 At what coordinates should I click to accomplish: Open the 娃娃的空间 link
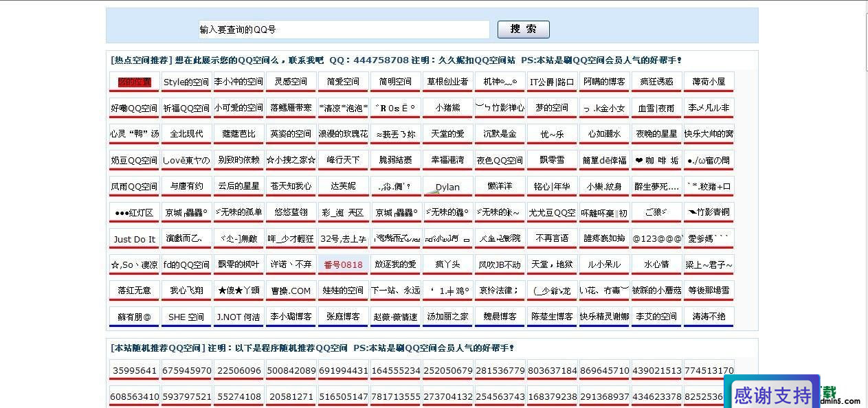click(343, 291)
